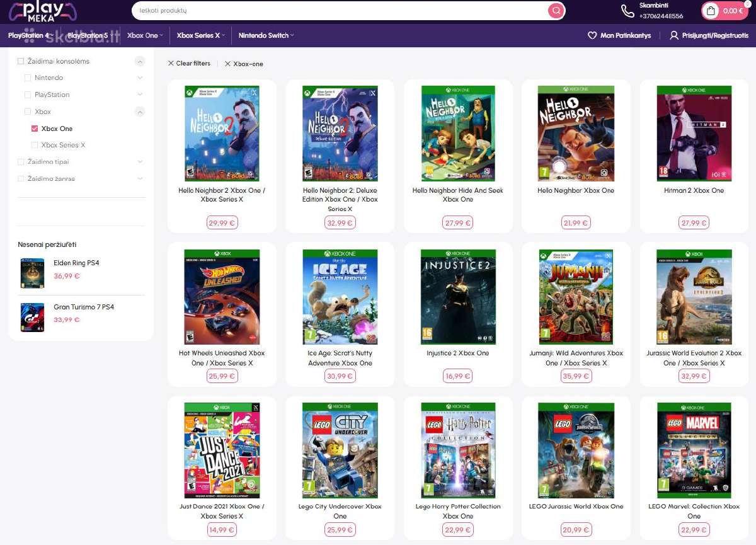This screenshot has height=545, width=756.
Task: Click the 14,99 € Just Dance price
Action: 222,530
